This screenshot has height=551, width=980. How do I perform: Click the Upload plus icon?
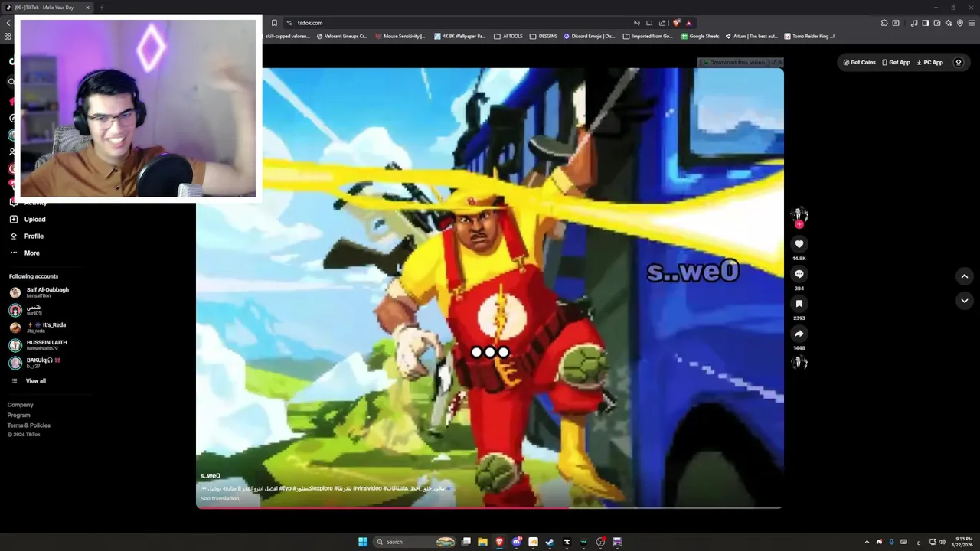coord(13,220)
